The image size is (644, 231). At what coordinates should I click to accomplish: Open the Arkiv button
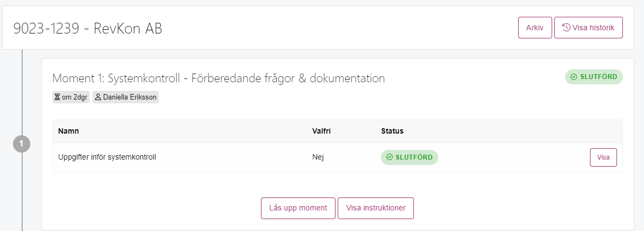click(535, 28)
